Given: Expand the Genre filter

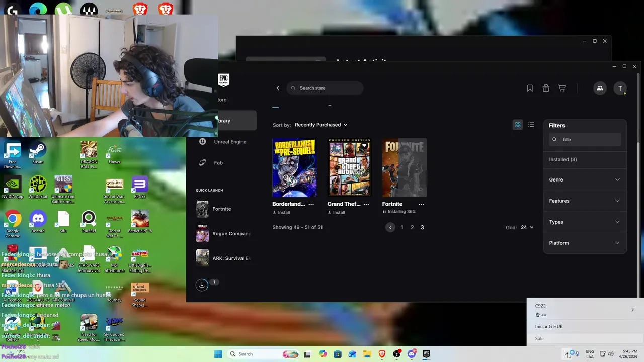Looking at the screenshot, I should pos(585,179).
